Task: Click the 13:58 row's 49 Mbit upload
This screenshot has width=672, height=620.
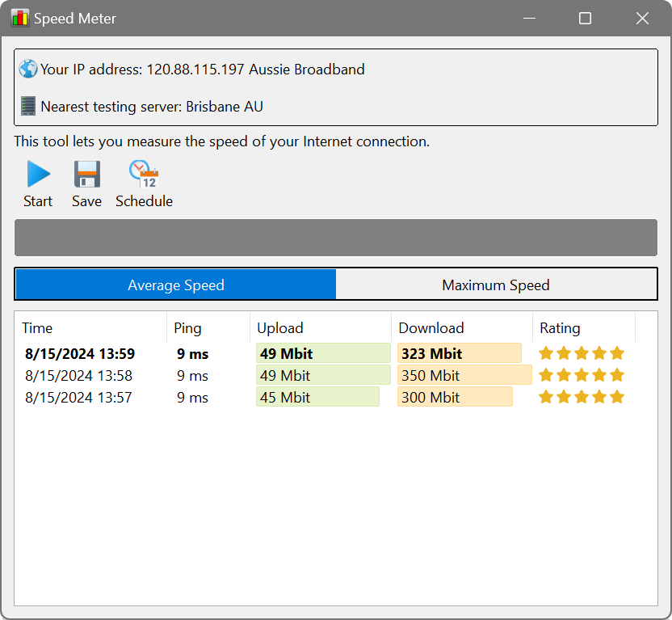Action: click(x=285, y=375)
